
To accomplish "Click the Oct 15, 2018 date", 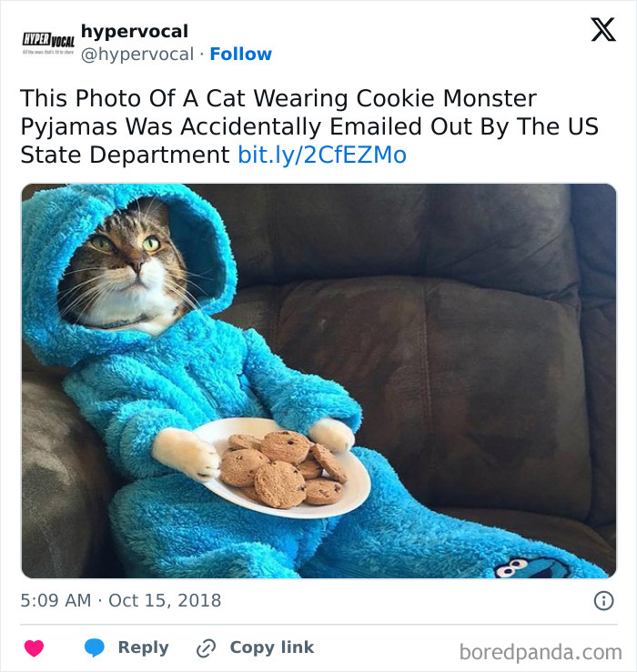I will click(x=165, y=600).
